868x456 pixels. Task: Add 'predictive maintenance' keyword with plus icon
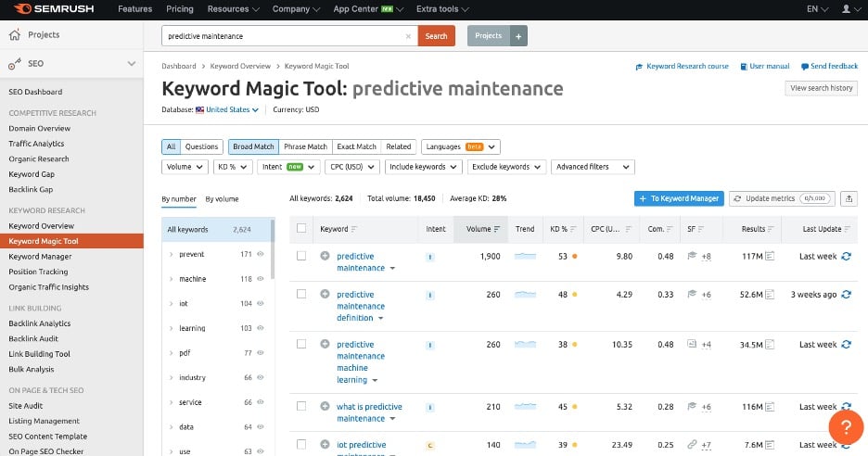click(325, 256)
